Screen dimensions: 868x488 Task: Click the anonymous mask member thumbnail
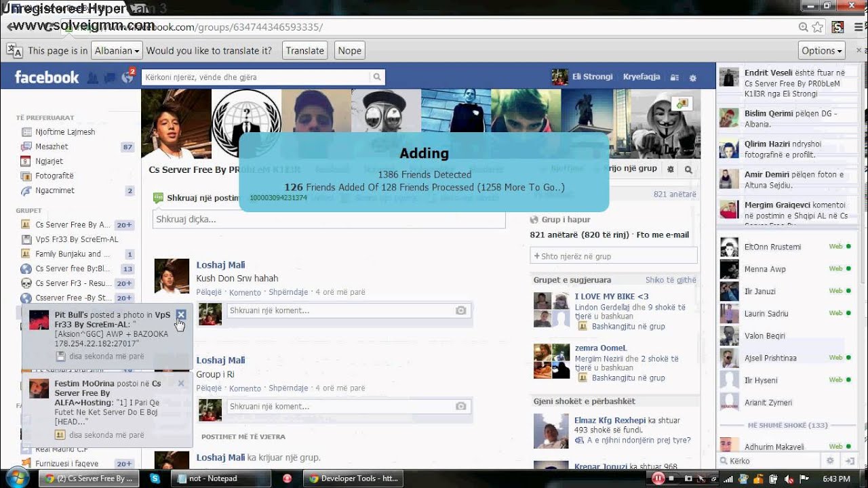tap(667, 123)
